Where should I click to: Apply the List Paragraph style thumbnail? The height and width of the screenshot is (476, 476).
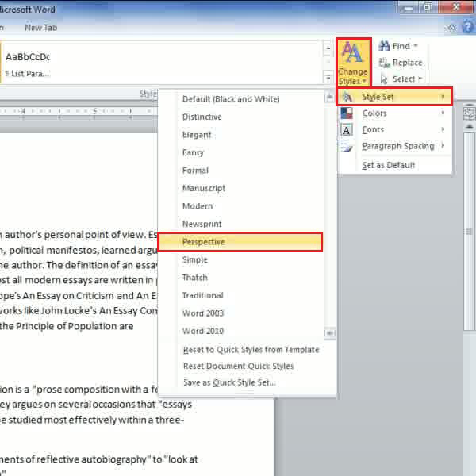(27, 63)
